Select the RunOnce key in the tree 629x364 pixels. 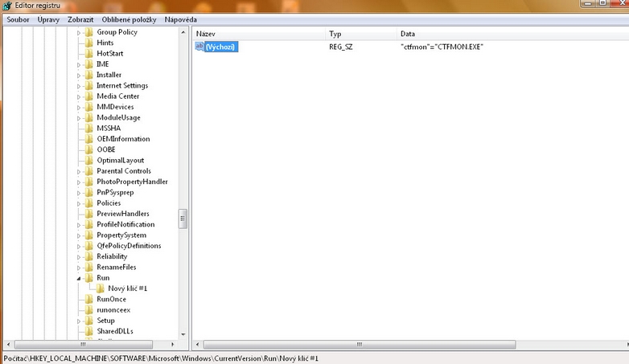(x=111, y=299)
